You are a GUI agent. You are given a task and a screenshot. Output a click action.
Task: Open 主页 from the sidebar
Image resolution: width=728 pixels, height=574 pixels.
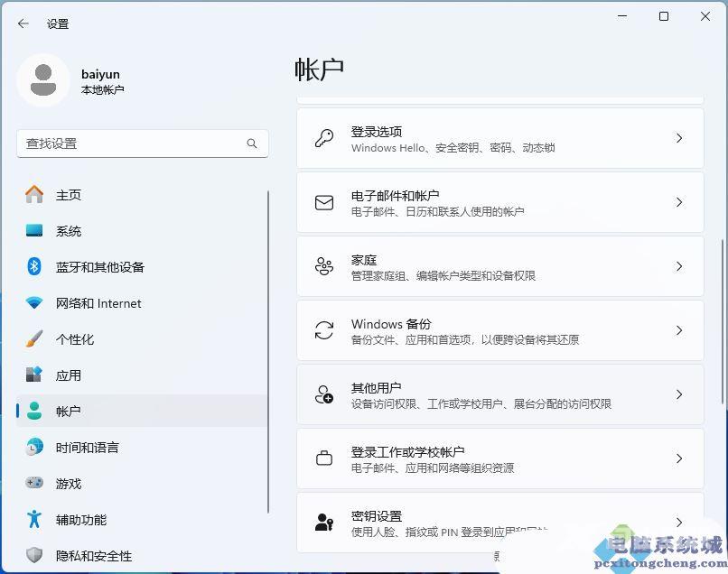click(69, 195)
